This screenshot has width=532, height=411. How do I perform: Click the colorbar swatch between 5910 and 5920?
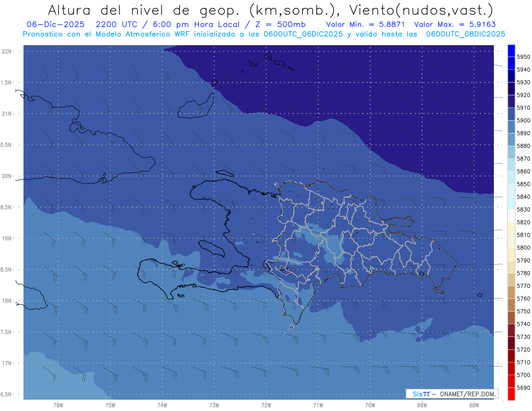pos(511,102)
